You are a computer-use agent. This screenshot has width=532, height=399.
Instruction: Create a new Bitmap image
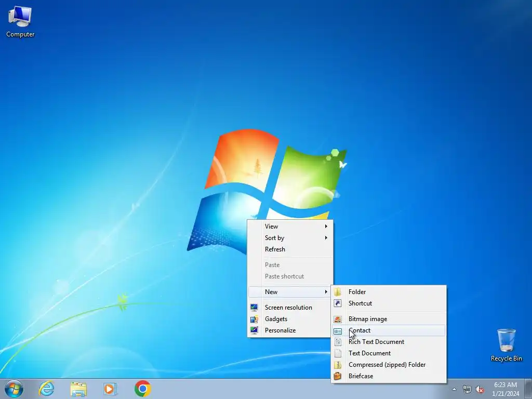(x=389, y=319)
